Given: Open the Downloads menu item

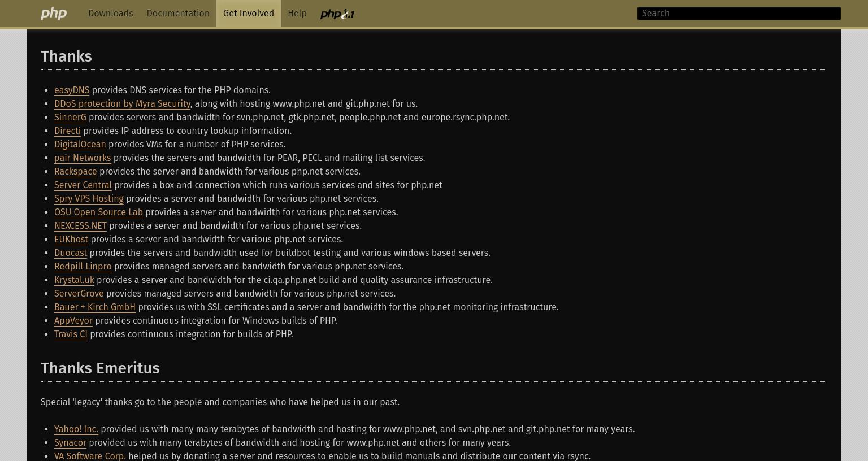Looking at the screenshot, I should pos(111,14).
